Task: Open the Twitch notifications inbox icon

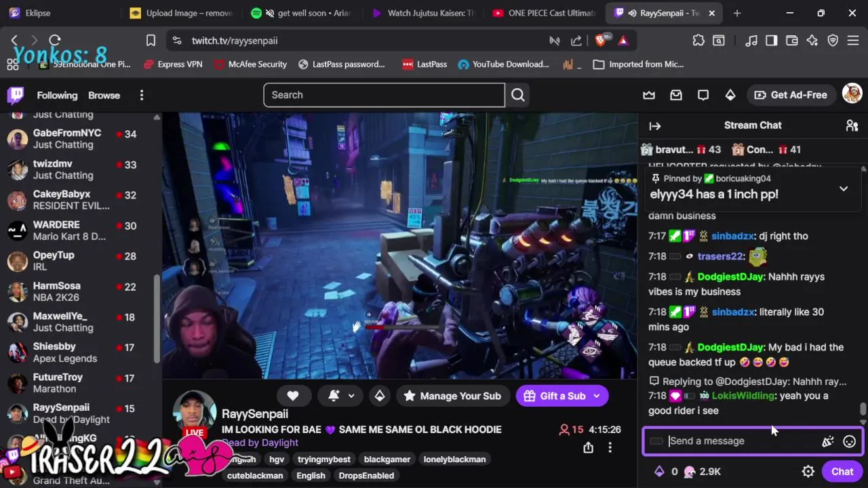Action: tap(676, 95)
